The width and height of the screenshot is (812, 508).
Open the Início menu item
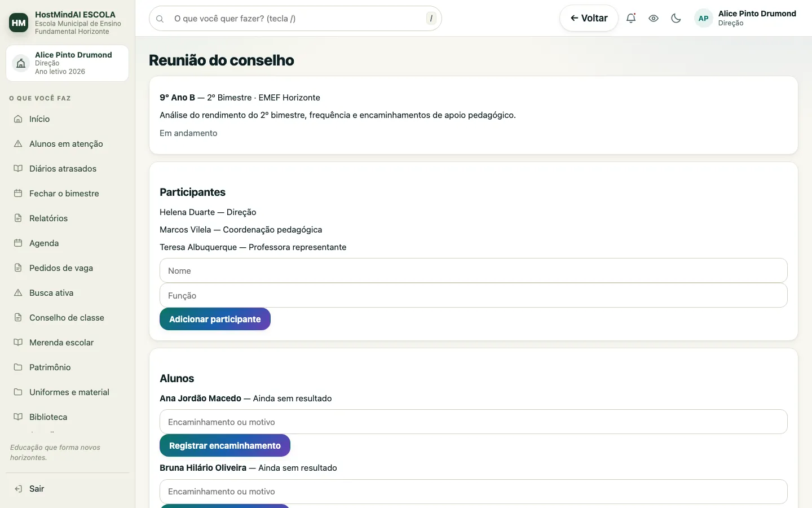pos(68,119)
